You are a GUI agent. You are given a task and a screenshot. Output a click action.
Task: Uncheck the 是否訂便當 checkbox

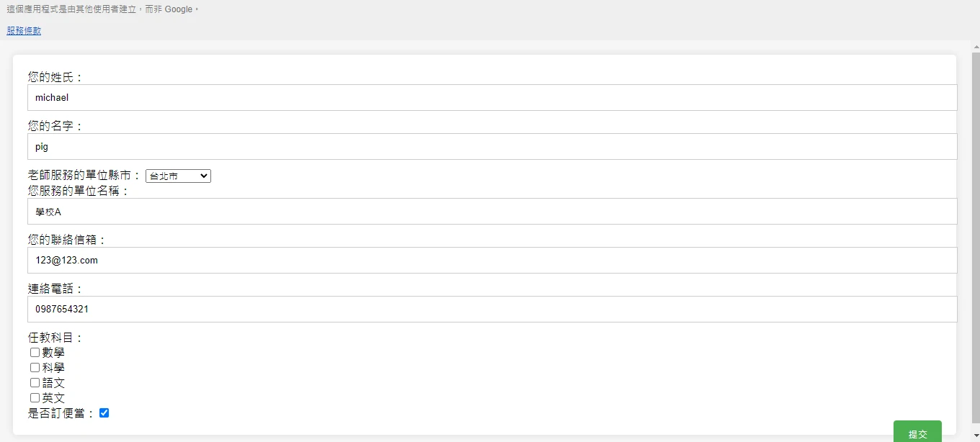coord(104,413)
